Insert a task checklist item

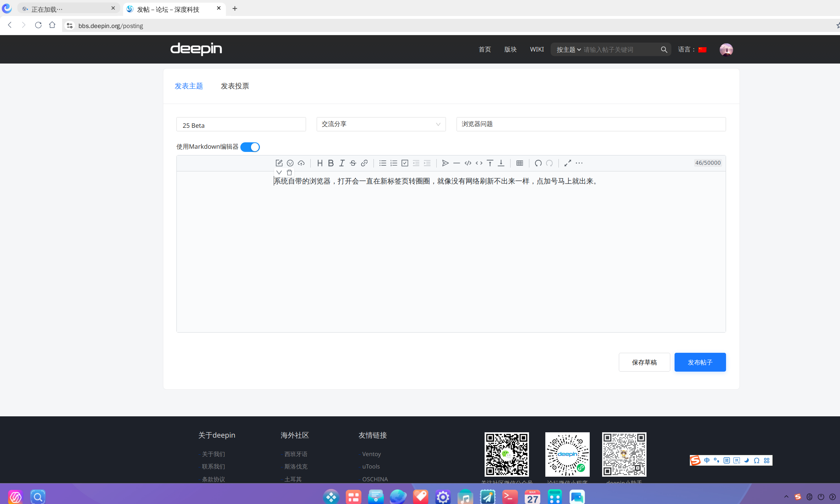pos(405,163)
